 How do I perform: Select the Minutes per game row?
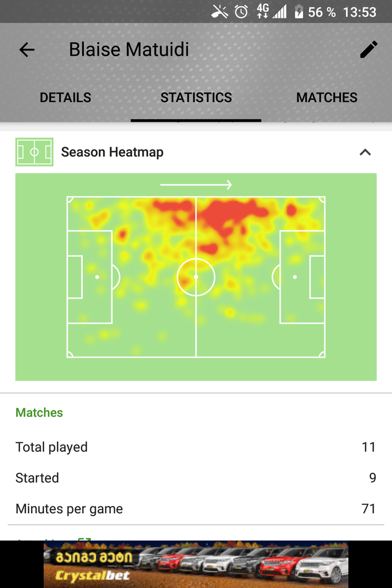pyautogui.click(x=196, y=509)
